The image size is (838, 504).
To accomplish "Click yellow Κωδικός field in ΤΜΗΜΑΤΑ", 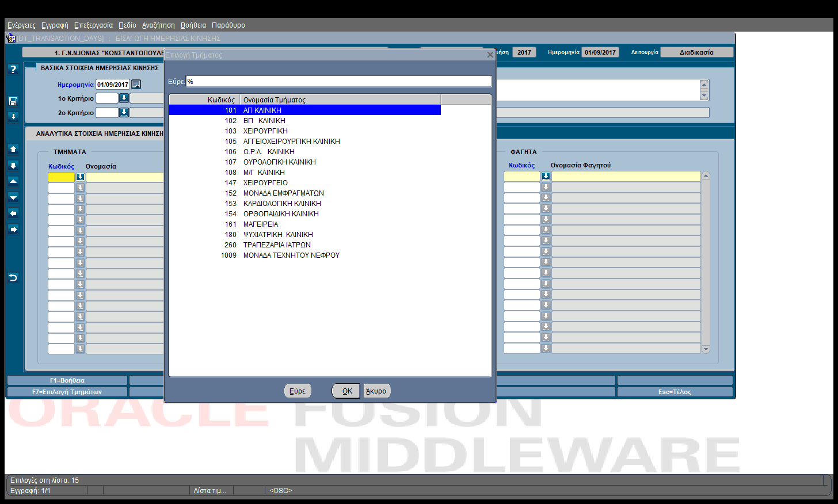I will [x=61, y=177].
